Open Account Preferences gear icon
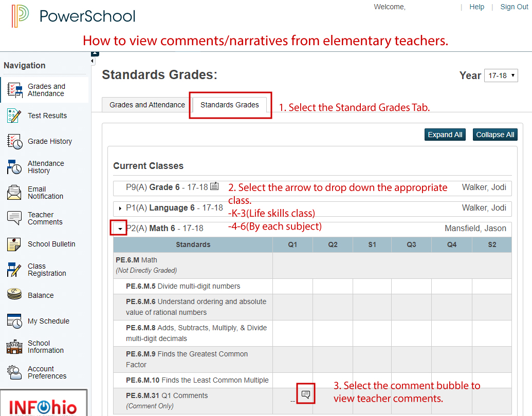532x416 pixels. 14,372
